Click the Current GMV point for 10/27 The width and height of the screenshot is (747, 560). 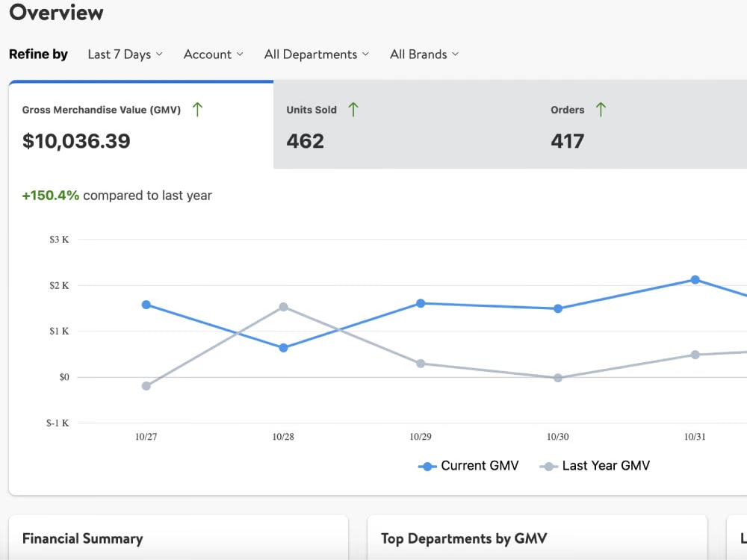pyautogui.click(x=146, y=305)
